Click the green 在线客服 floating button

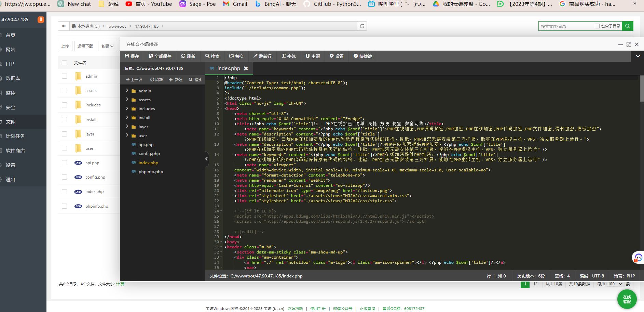point(627,299)
